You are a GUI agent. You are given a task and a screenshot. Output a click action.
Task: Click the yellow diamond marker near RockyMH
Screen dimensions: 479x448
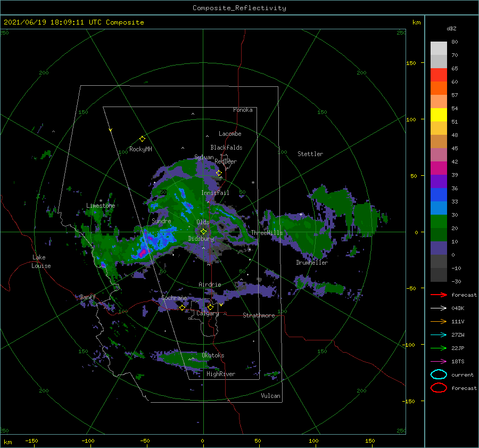pos(142,139)
